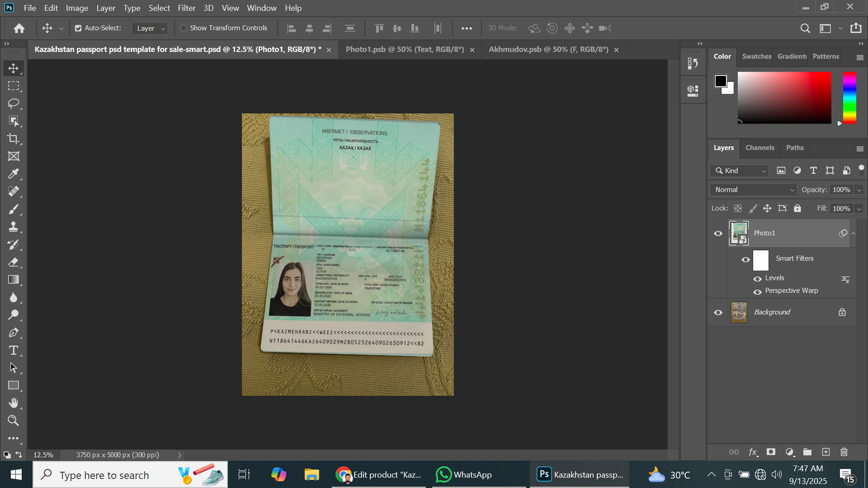
Task: Uncheck the Auto-Select checkbox
Action: (x=78, y=28)
